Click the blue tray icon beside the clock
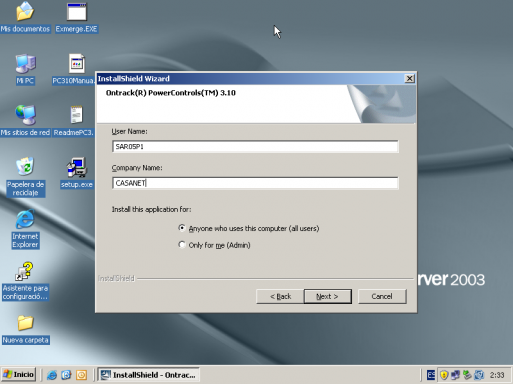 479,375
